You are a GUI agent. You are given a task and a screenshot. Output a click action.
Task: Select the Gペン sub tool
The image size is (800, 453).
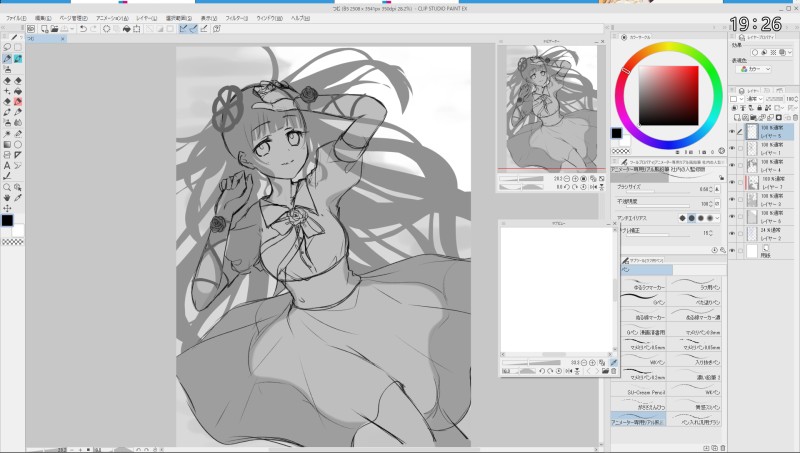click(x=644, y=301)
